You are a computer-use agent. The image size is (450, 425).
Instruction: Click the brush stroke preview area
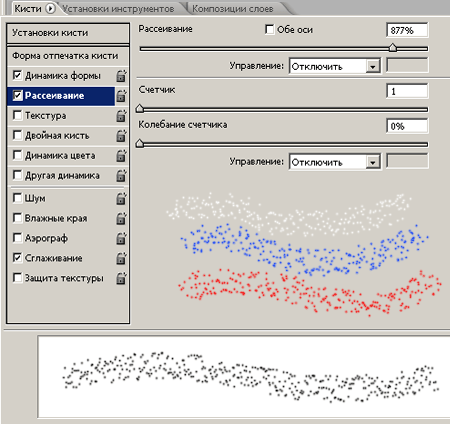pyautogui.click(x=244, y=377)
